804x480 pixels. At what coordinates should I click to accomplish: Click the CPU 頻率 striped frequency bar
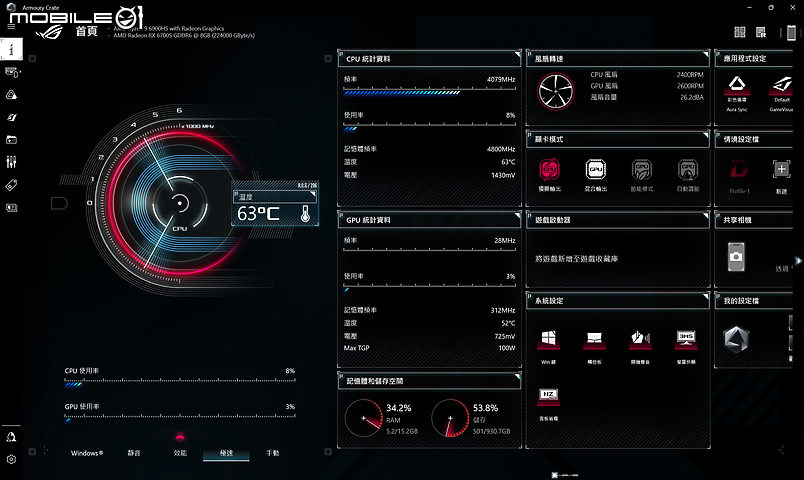(x=430, y=92)
